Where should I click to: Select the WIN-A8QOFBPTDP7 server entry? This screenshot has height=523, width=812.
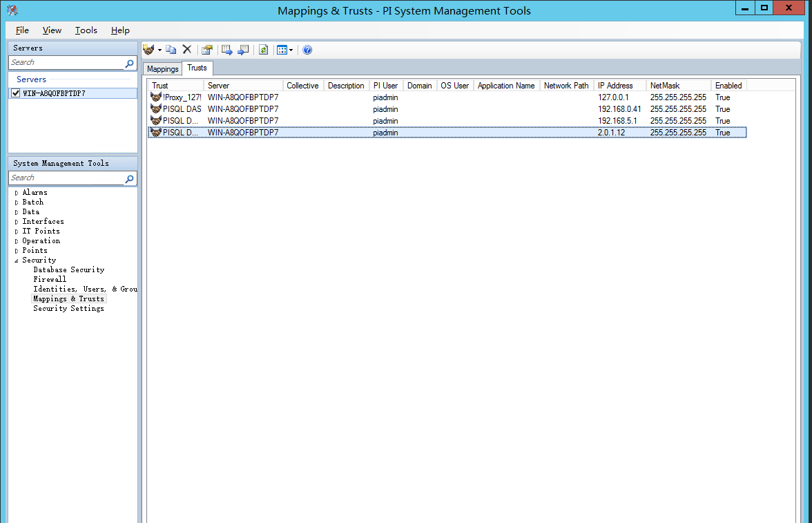coord(73,93)
